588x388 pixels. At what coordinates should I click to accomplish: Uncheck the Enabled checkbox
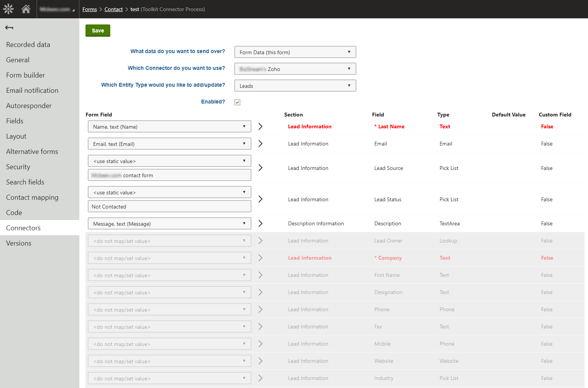coord(237,102)
